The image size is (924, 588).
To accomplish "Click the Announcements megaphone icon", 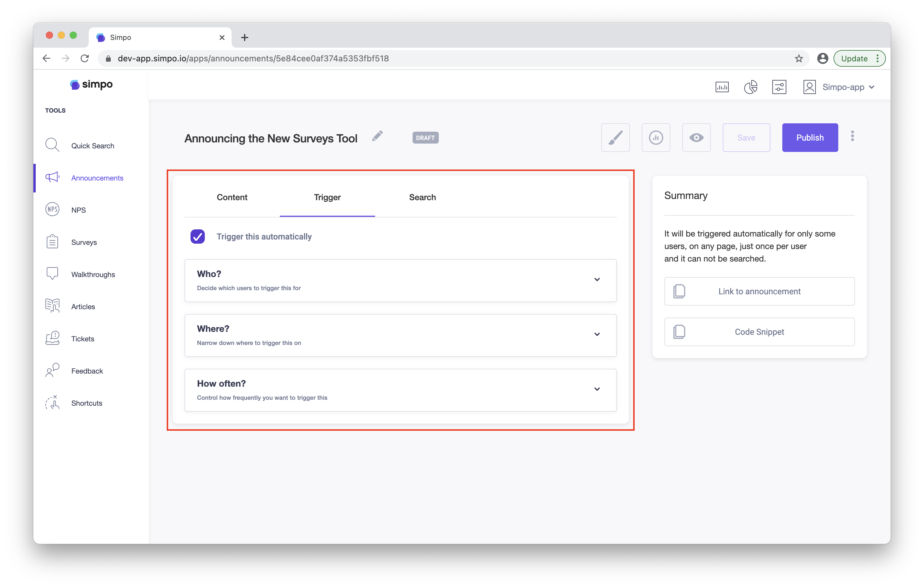I will pyautogui.click(x=52, y=177).
